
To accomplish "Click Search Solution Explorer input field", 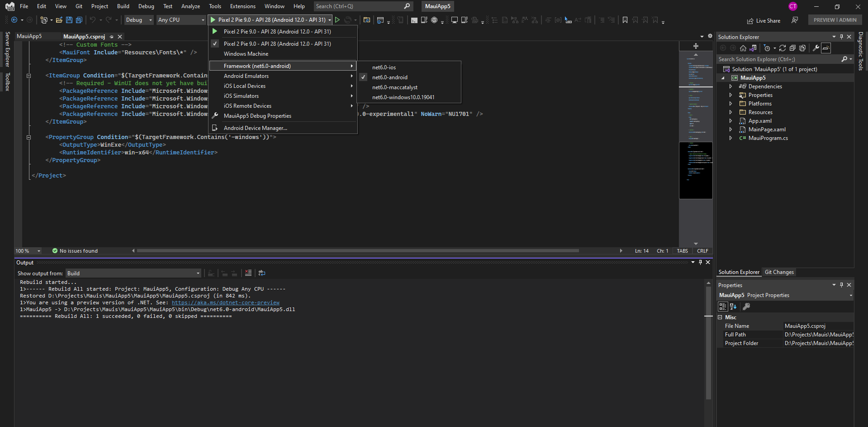I will (x=779, y=59).
